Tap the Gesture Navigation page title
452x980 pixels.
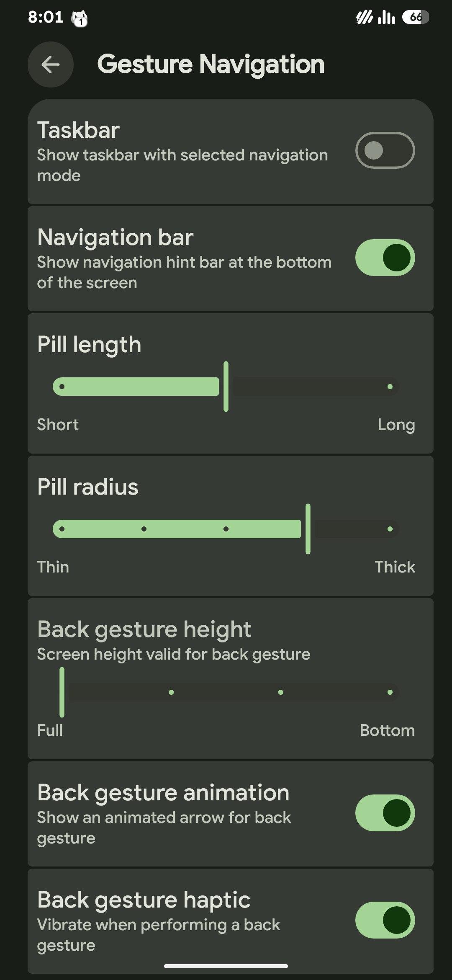point(211,64)
